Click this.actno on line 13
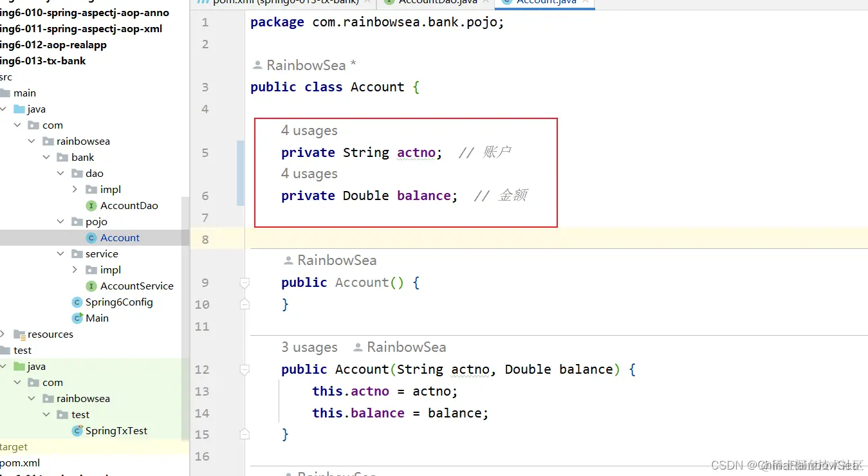This screenshot has height=476, width=868. click(351, 391)
